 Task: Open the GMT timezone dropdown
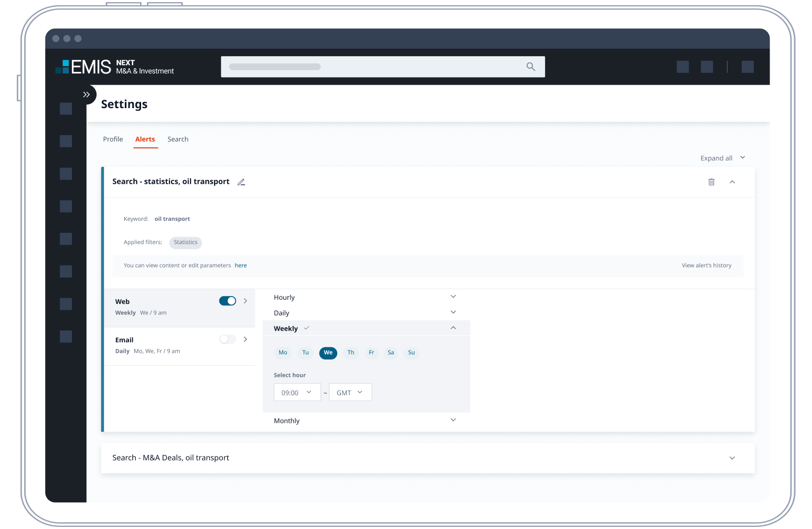pyautogui.click(x=350, y=393)
